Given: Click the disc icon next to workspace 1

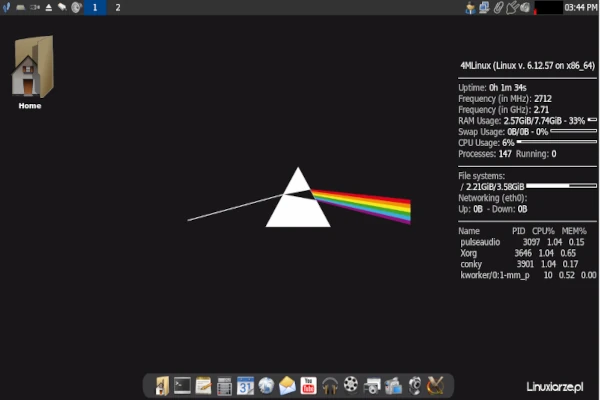Looking at the screenshot, I should click(x=77, y=7).
